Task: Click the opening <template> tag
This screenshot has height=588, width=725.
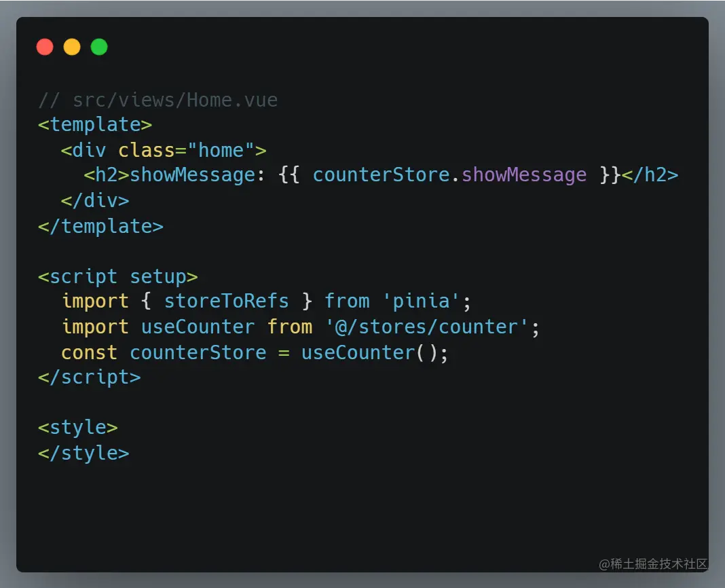Action: [x=95, y=125]
